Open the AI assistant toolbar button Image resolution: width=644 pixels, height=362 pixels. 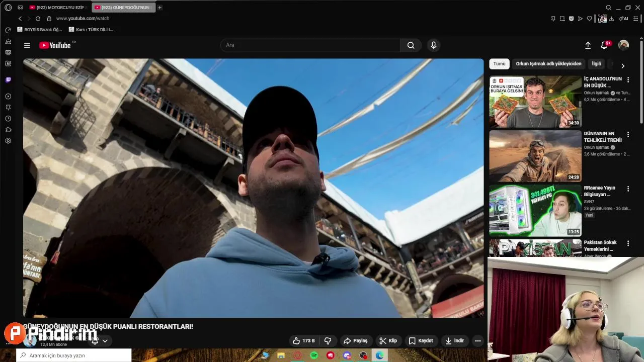pos(623,19)
